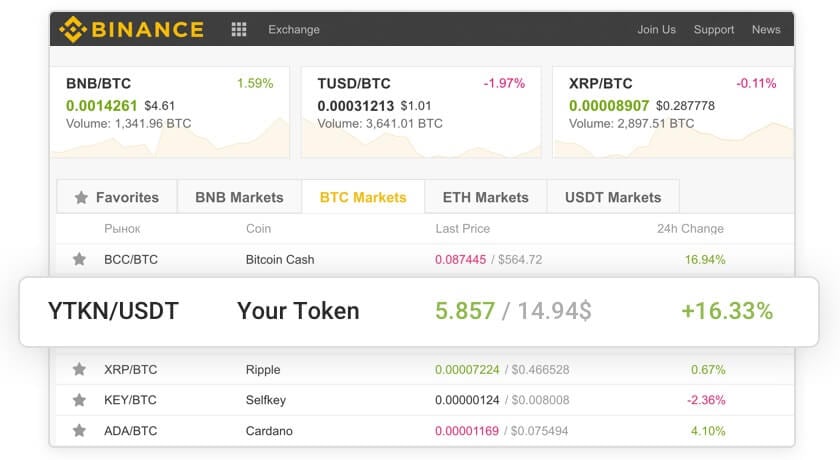Click the 4.10% change value
This screenshot has height=460, width=840.
coord(708,431)
